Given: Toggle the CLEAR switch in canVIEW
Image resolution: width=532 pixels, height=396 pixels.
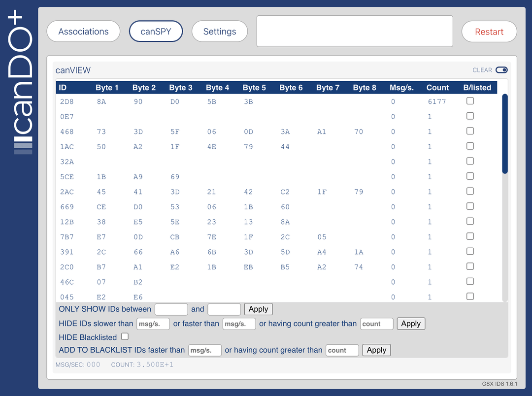Looking at the screenshot, I should tap(501, 70).
